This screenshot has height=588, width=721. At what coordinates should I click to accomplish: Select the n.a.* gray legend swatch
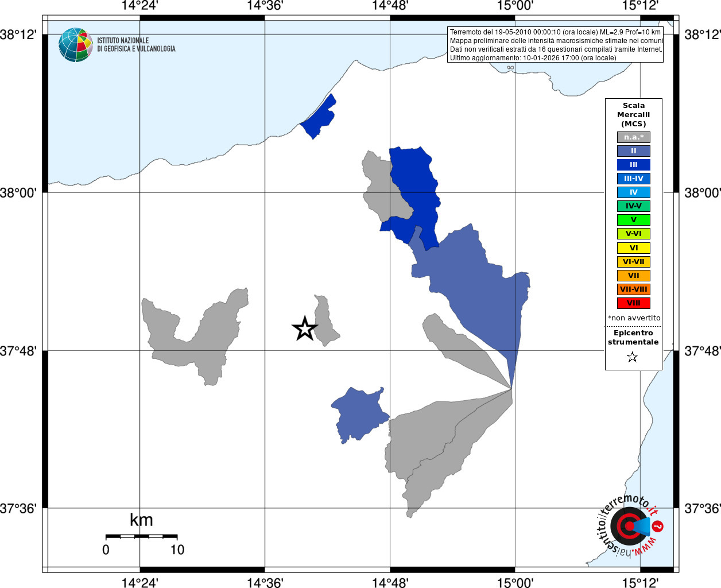[x=634, y=137]
